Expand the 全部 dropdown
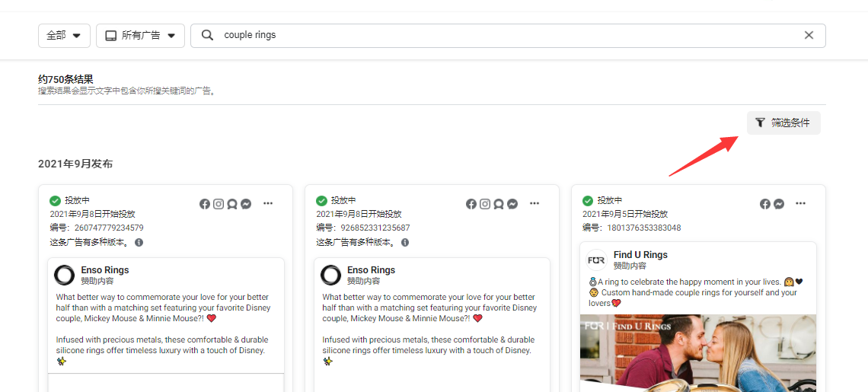Screen dimensions: 868x392 (64, 36)
